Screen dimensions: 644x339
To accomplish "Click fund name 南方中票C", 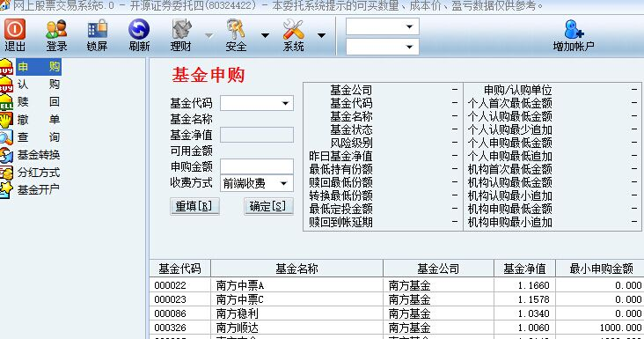I will pos(240,299).
